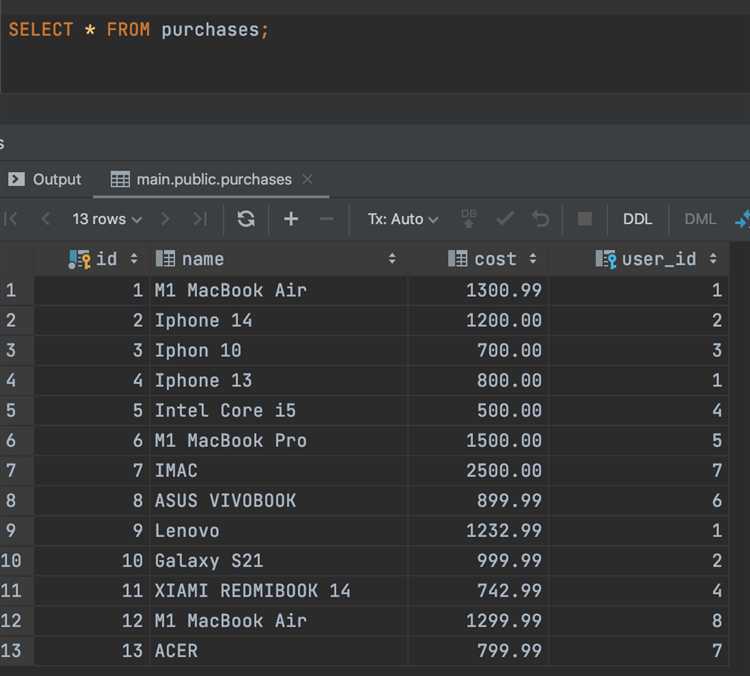This screenshot has width=750, height=676.
Task: Go to next page of results
Action: tap(165, 219)
